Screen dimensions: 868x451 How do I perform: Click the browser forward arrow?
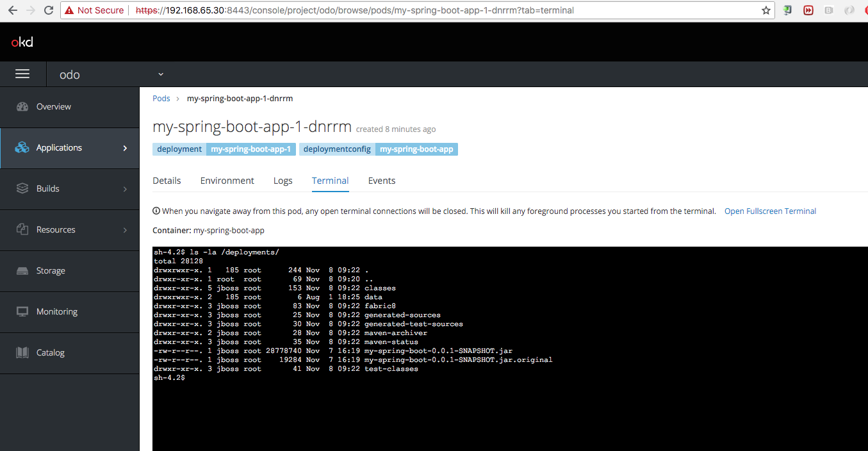31,10
